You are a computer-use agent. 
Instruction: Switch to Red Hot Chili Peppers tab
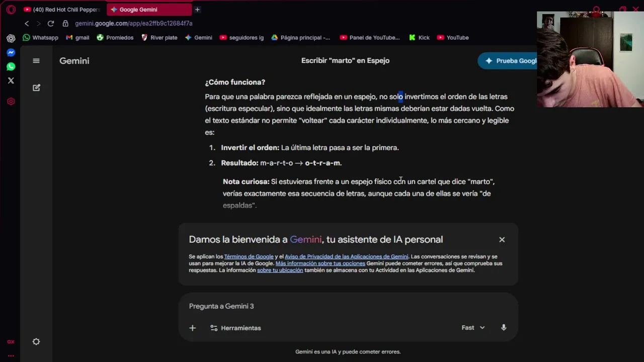[x=62, y=10]
